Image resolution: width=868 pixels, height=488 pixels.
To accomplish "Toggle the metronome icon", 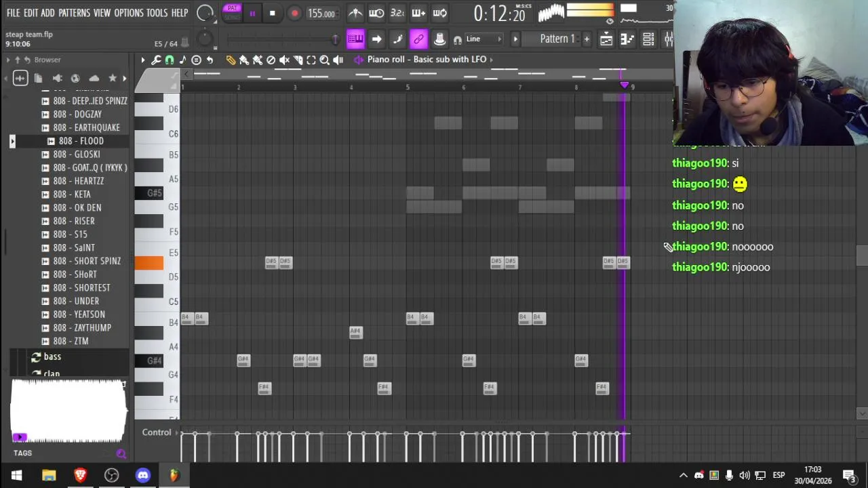I will point(355,13).
